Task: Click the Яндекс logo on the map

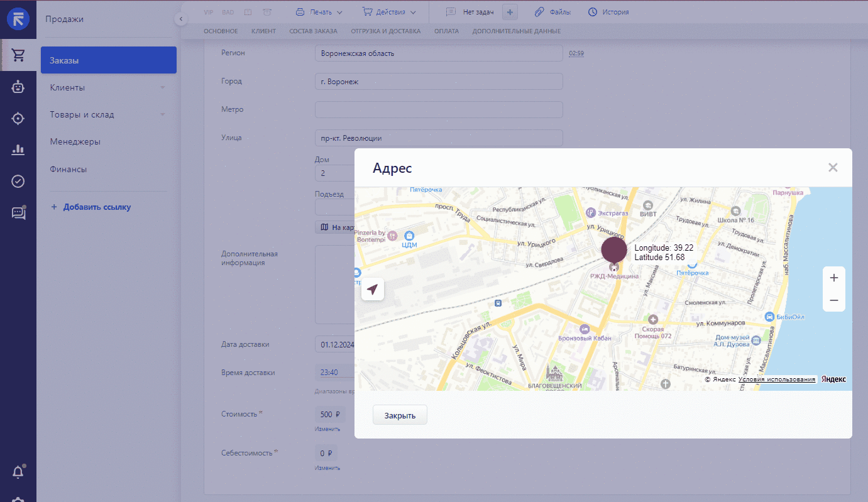Action: coord(833,379)
